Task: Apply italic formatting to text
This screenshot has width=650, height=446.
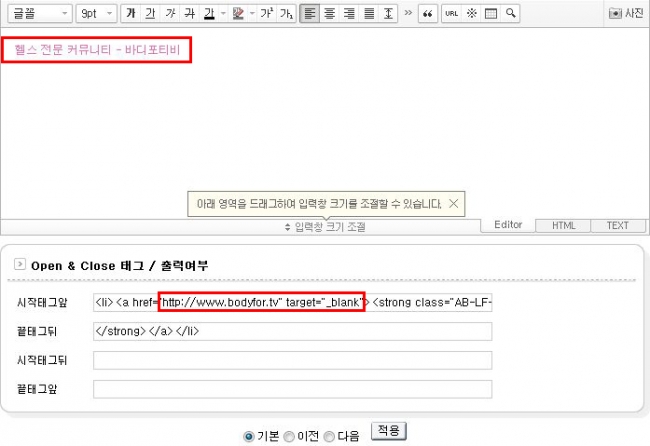Action: click(169, 14)
